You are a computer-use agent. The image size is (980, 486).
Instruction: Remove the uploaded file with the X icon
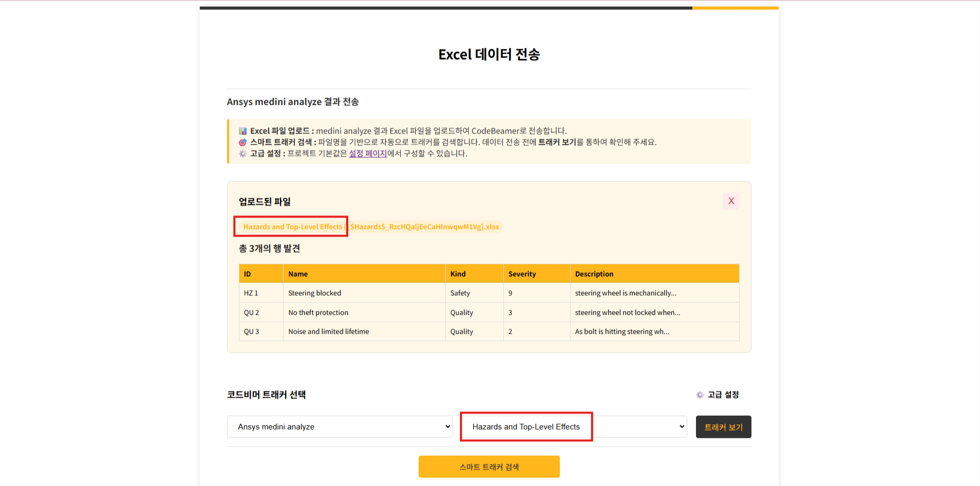(x=731, y=201)
